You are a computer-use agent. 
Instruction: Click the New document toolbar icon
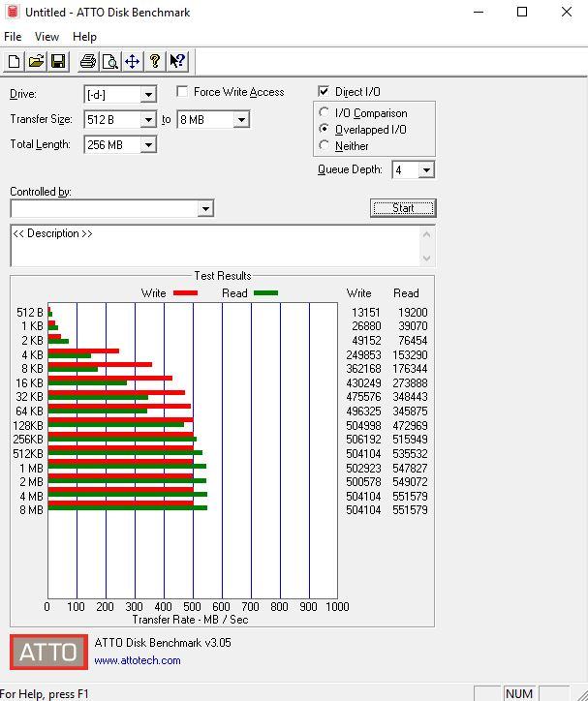[14, 61]
